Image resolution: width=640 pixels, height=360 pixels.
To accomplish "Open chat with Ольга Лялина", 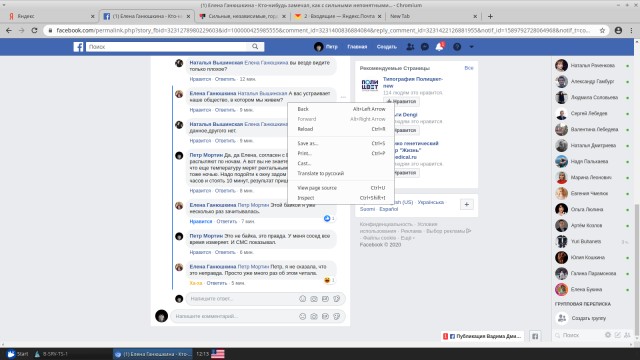I will [592, 209].
